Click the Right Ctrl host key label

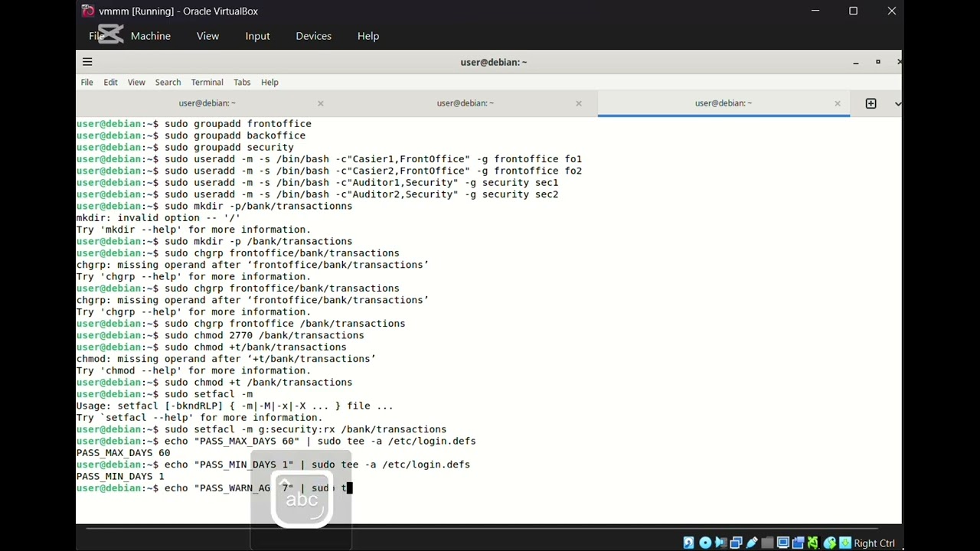[874, 543]
